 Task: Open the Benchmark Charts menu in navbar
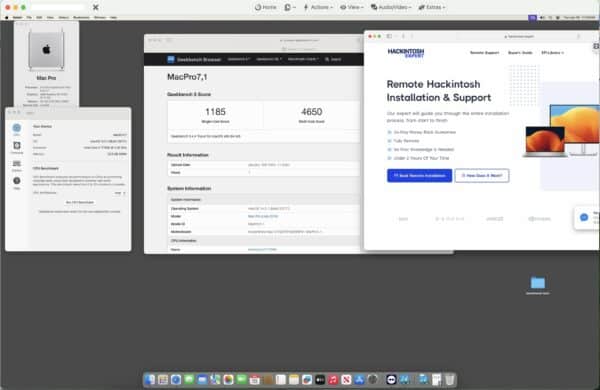coord(303,59)
